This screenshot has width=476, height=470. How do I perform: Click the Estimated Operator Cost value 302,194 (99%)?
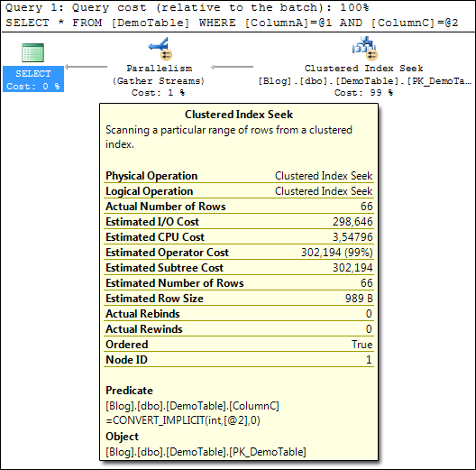[x=336, y=253]
